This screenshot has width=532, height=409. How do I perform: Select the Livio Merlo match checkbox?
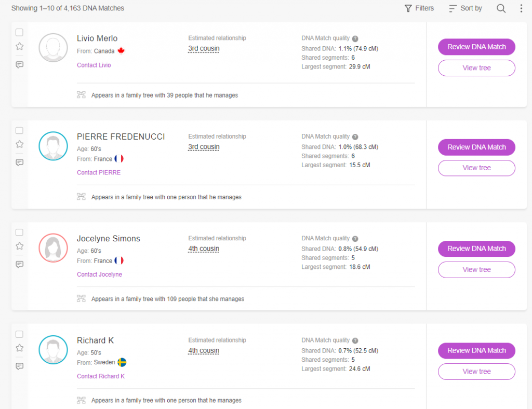pyautogui.click(x=20, y=32)
